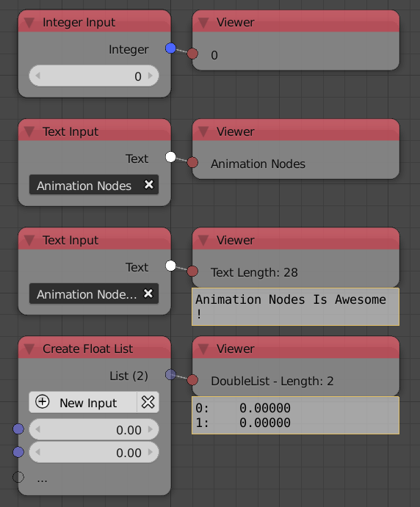Decrease the second float list value

pyautogui.click(x=37, y=452)
